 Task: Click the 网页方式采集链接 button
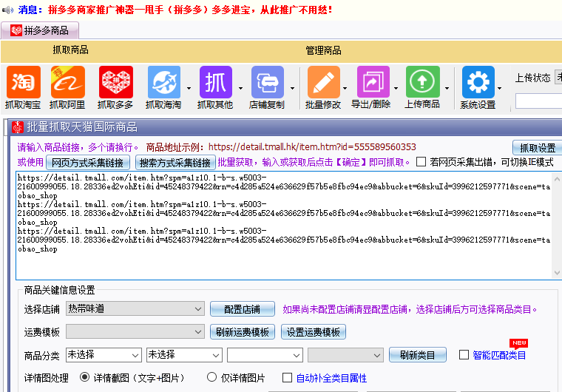(88, 163)
